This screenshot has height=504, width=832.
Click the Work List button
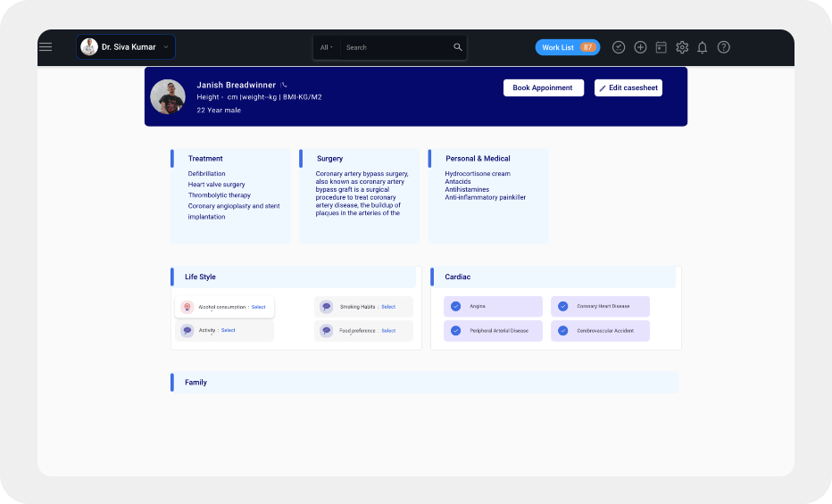tap(567, 47)
